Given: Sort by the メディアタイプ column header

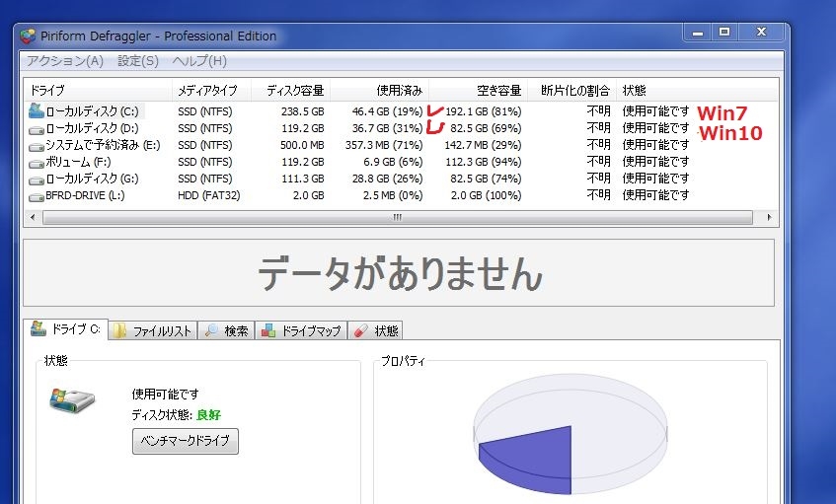Looking at the screenshot, I should tap(211, 91).
